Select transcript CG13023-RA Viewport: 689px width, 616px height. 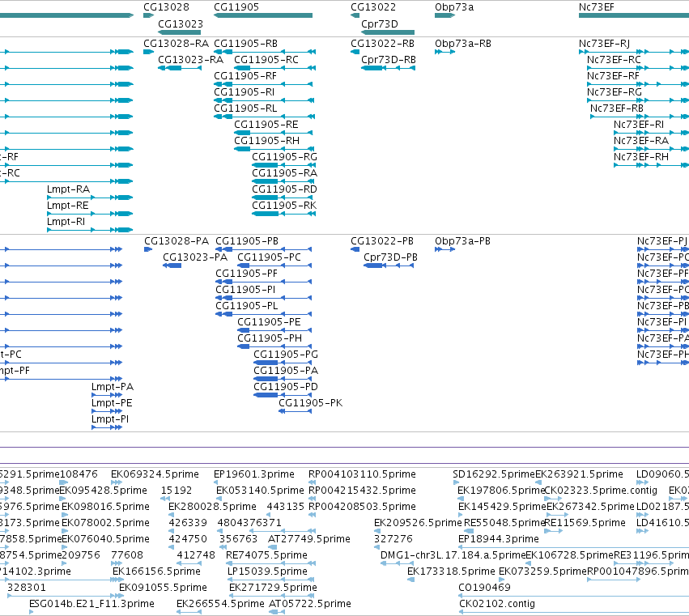click(191, 60)
